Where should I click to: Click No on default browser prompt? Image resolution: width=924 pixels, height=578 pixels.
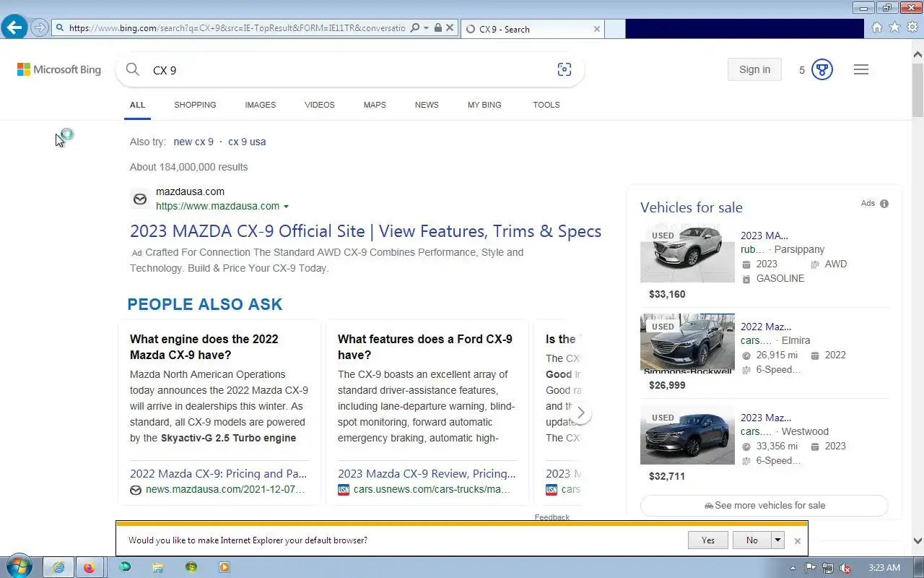pos(752,540)
